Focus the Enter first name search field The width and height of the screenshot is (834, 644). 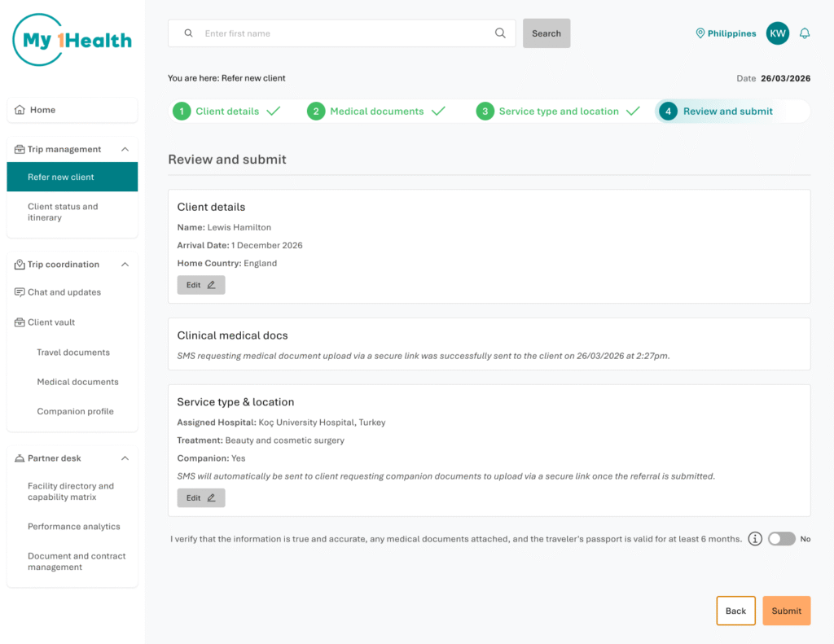[341, 33]
